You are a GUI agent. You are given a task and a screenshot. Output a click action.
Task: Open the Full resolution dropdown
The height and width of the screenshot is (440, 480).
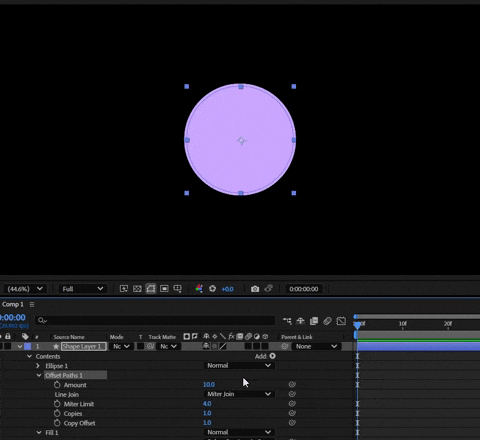pyautogui.click(x=83, y=289)
